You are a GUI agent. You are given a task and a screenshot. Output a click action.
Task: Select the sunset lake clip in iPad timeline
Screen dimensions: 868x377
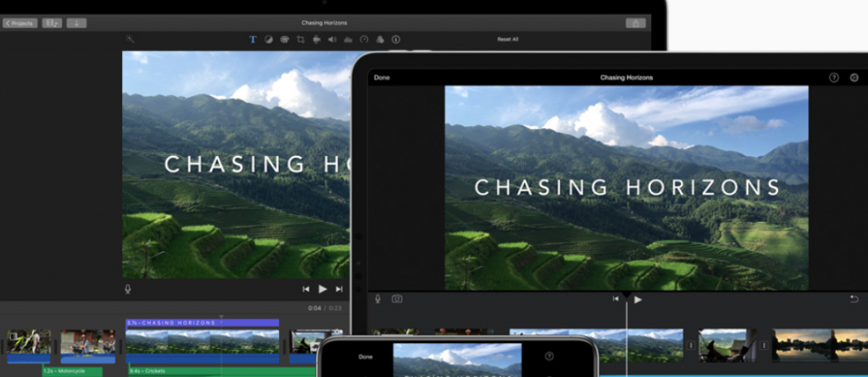pyautogui.click(x=820, y=346)
